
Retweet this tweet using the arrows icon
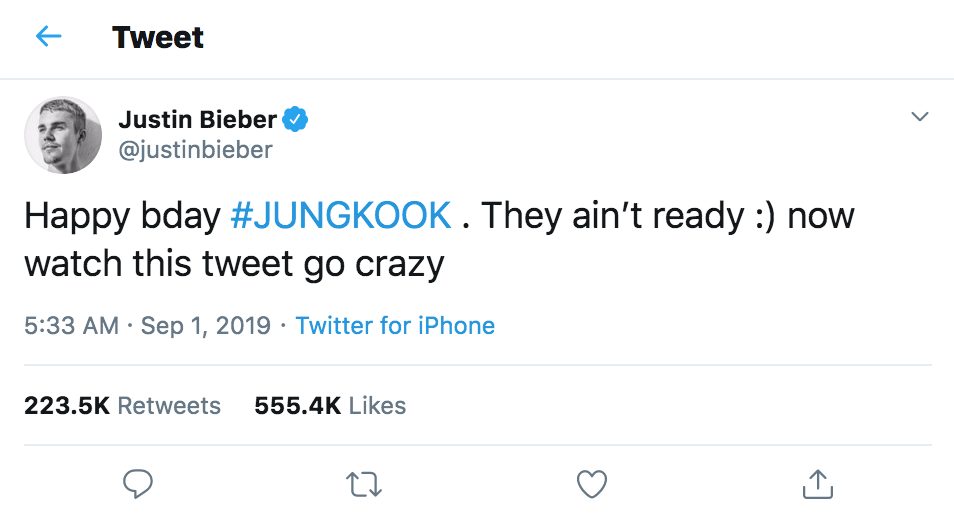point(365,485)
